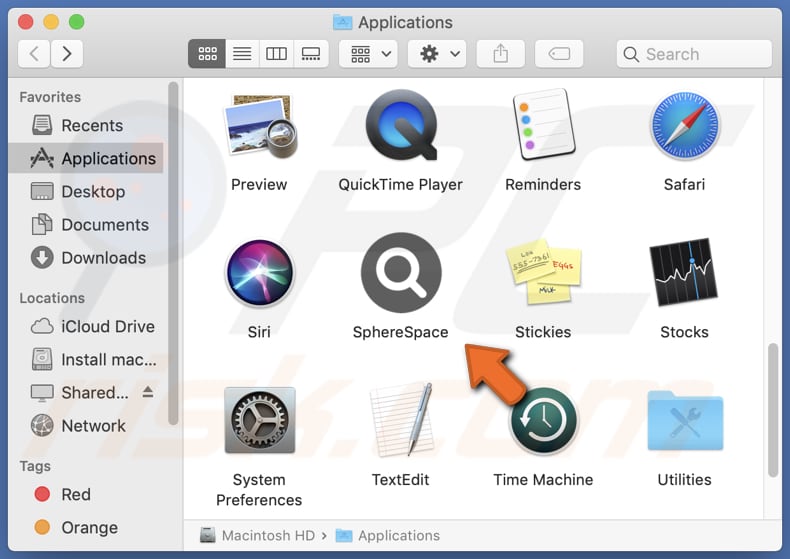Open the Reminders app icon
This screenshot has width=790, height=559.
[542, 126]
